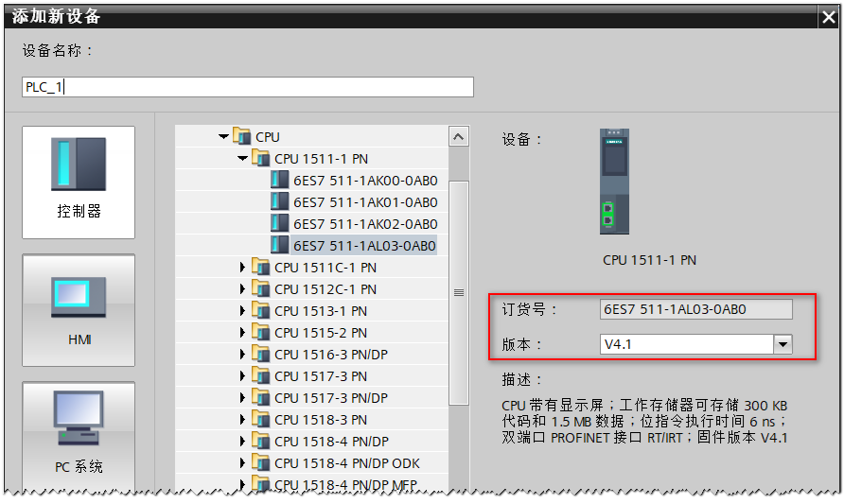Click module icon for 6ES7 511-1AK00-0AB0
844x504 pixels.
(280, 181)
